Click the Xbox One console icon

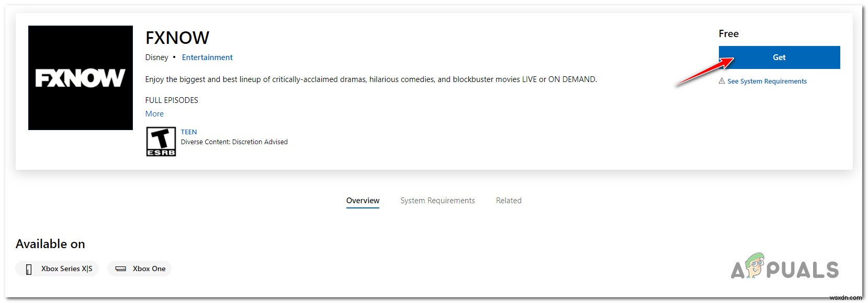[120, 269]
